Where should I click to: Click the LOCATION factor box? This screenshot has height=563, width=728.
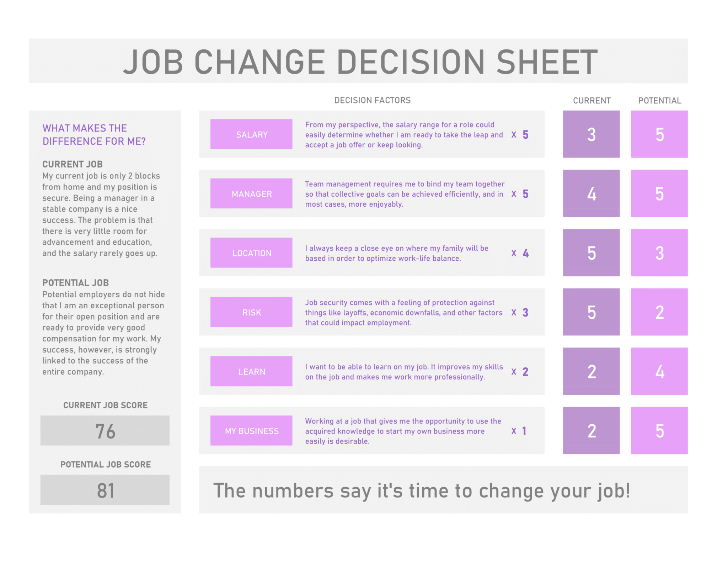coord(251,253)
